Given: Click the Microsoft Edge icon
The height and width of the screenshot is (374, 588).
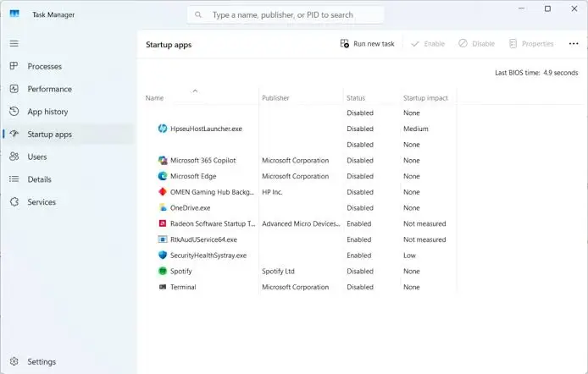Looking at the screenshot, I should [x=163, y=176].
